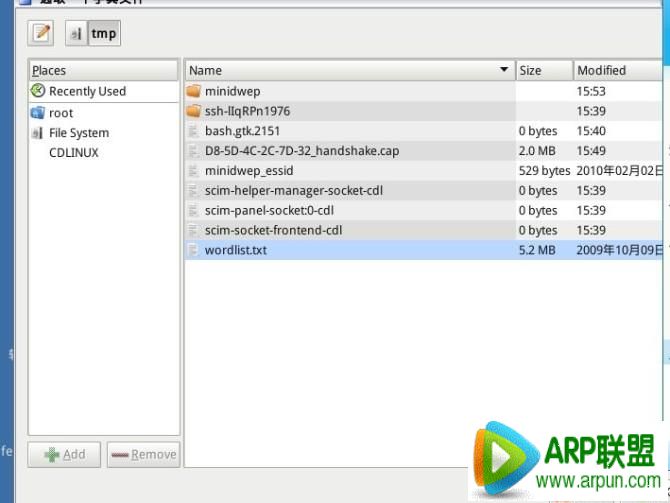Select the wordlist.txt file name
The image size is (670, 503).
pos(236,250)
